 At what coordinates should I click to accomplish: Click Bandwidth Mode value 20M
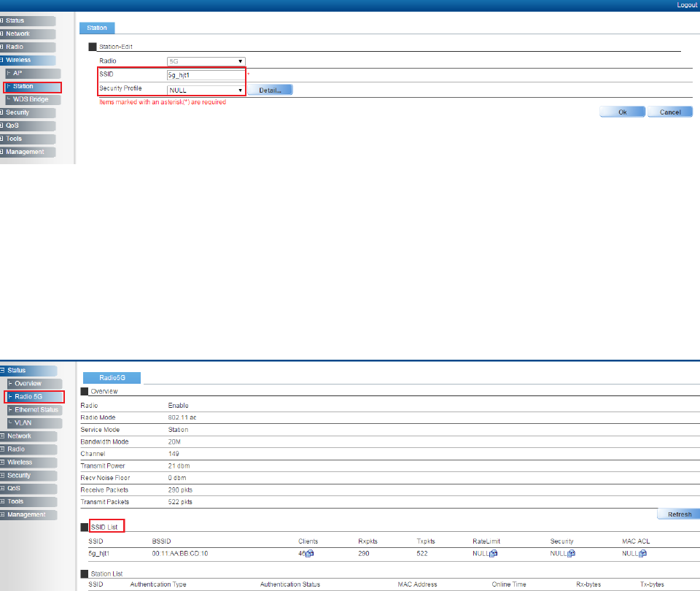pyautogui.click(x=174, y=442)
